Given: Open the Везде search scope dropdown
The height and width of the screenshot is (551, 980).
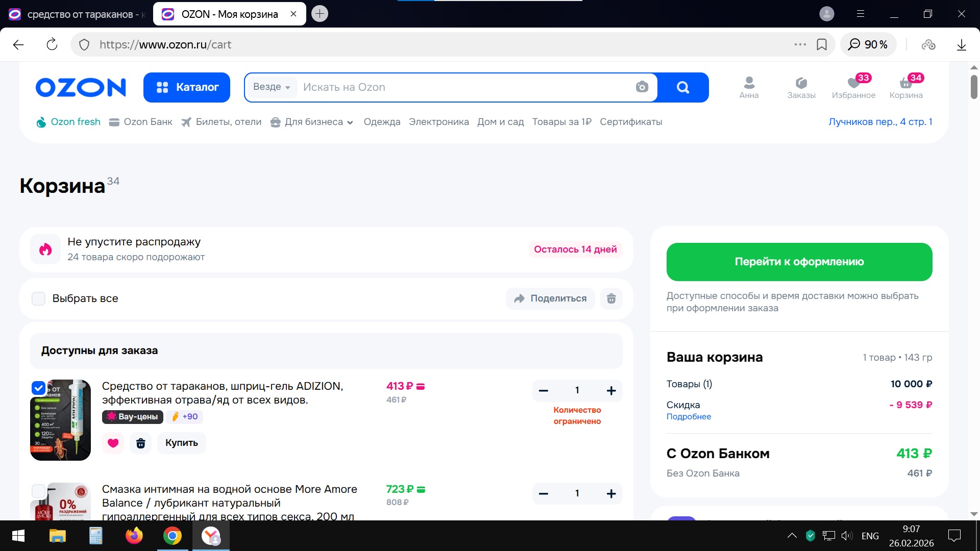Looking at the screenshot, I should tap(272, 87).
